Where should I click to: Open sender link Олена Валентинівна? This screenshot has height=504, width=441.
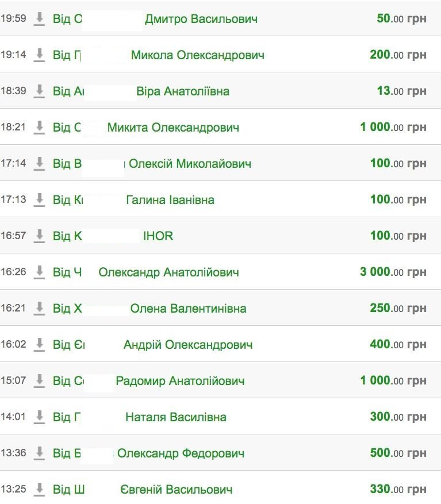(188, 309)
